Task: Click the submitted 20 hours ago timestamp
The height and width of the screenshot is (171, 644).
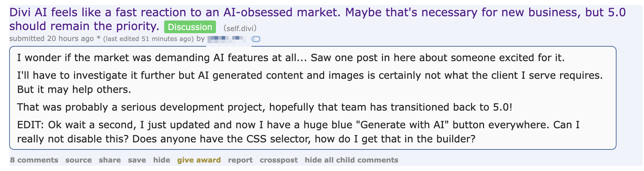Action: (x=70, y=39)
